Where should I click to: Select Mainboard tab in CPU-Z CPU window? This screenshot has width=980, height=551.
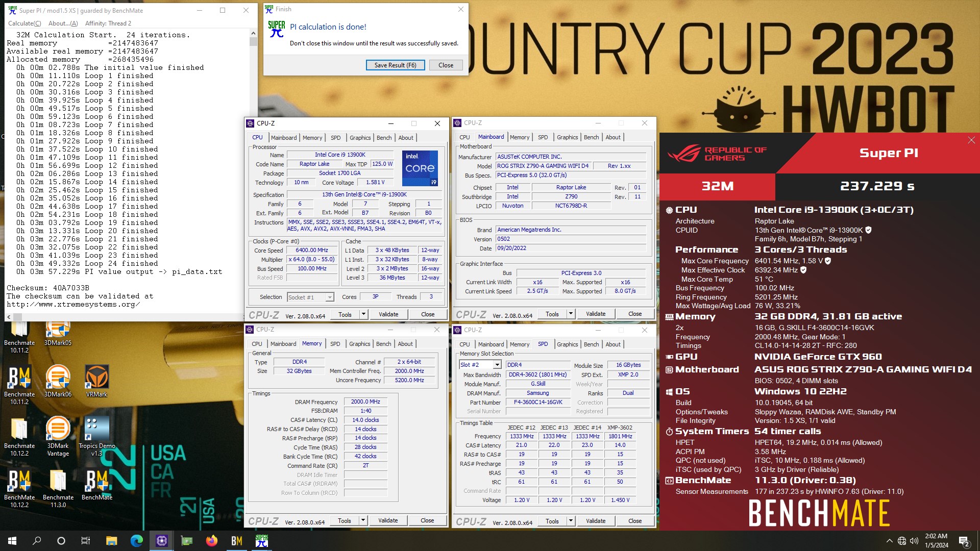tap(284, 138)
